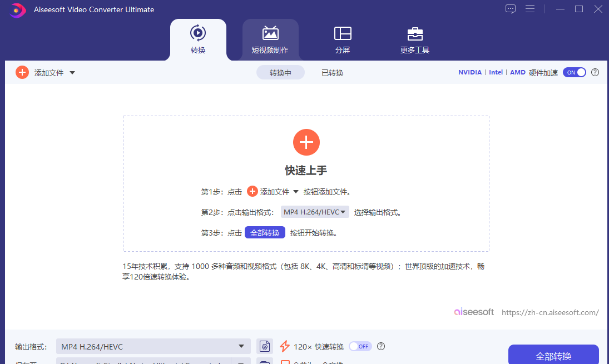Viewport: 609px width, 364px height.
Task: Click the help question mark beside 硬件加速
Action: pos(595,72)
